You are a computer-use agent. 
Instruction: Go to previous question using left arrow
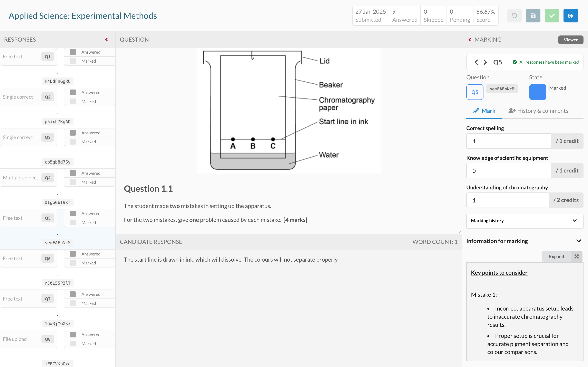point(476,62)
